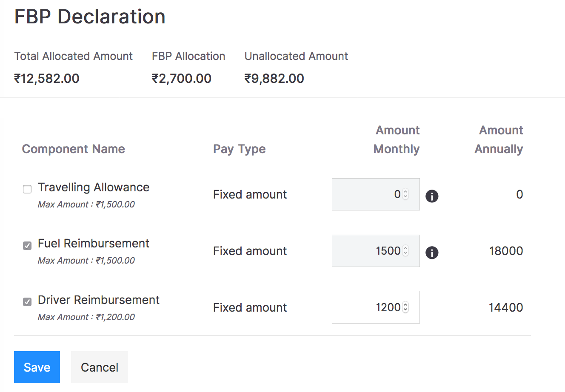
Task: Click the Fuel Reimbursement component name
Action: click(94, 243)
